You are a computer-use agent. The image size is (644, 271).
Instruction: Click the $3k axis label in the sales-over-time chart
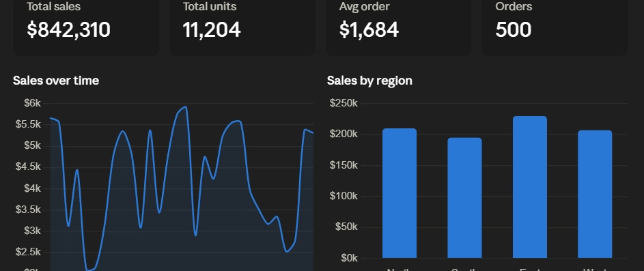pyautogui.click(x=33, y=231)
